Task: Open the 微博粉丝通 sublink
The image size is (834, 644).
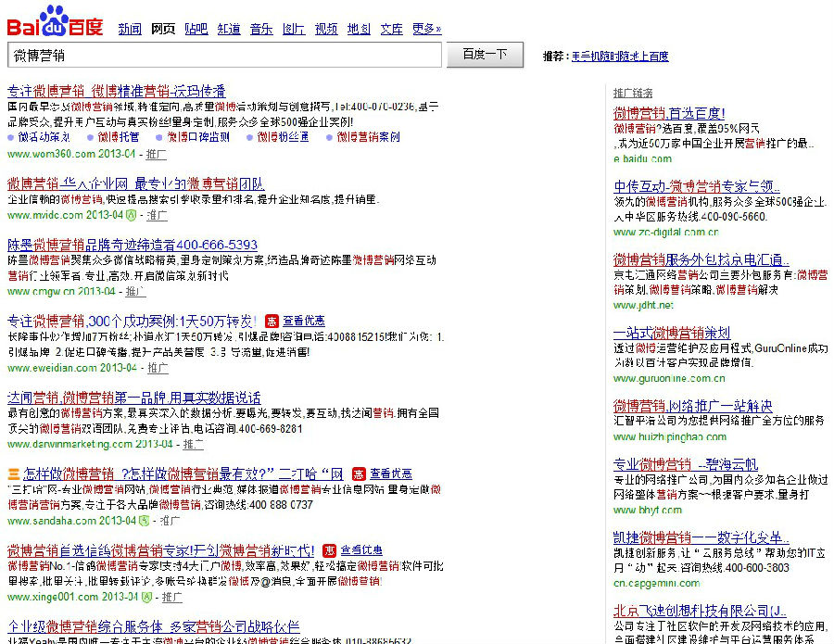Action: click(283, 137)
